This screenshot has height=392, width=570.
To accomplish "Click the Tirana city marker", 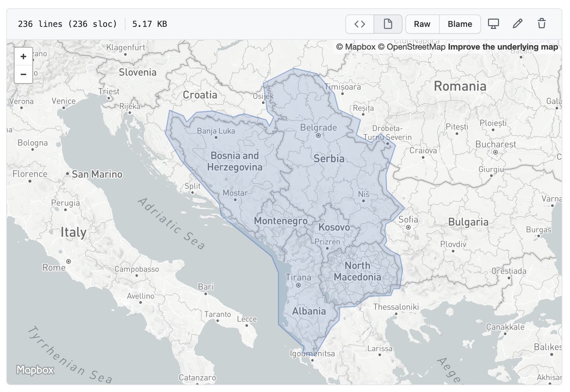I will pyautogui.click(x=298, y=286).
